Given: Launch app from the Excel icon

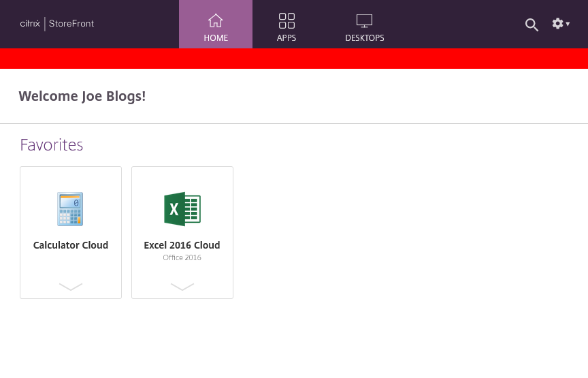Looking at the screenshot, I should coord(182,209).
